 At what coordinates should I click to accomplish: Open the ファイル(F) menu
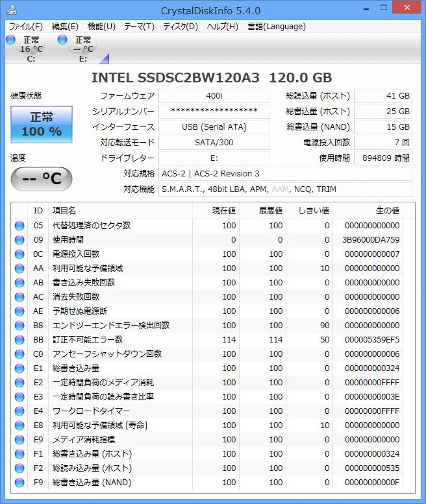pyautogui.click(x=26, y=27)
